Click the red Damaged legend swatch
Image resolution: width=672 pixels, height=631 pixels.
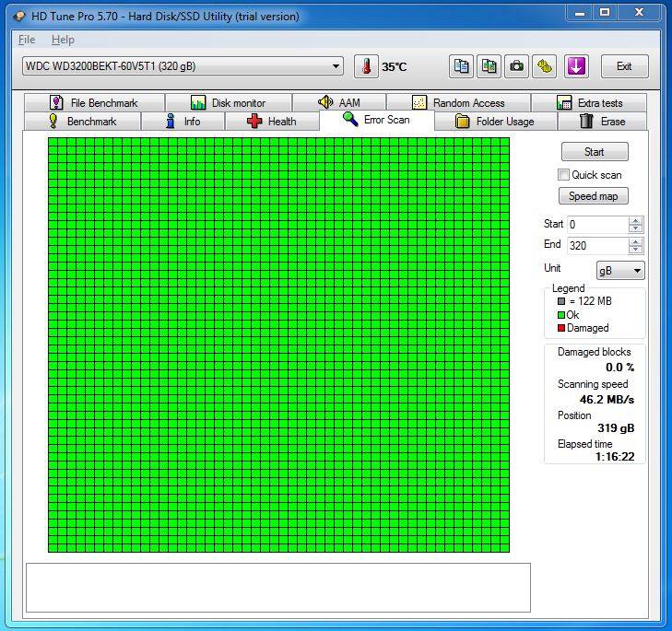pos(560,328)
